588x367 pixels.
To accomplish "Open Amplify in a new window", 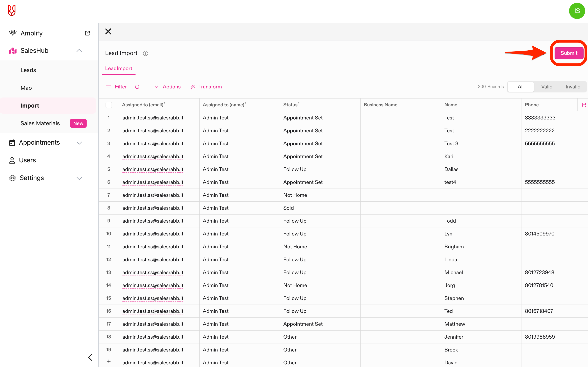I will (x=87, y=33).
